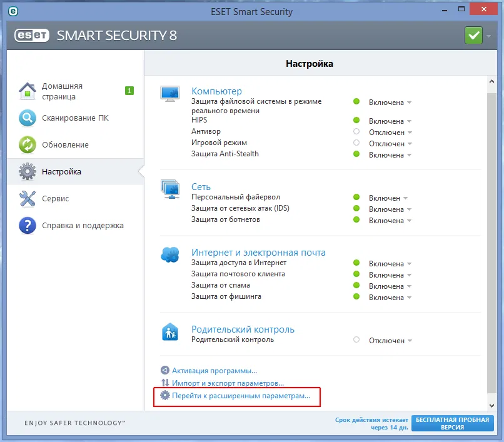Open the Включена dropdown for HIPS
Image resolution: width=504 pixels, height=442 pixels.
[x=390, y=121]
